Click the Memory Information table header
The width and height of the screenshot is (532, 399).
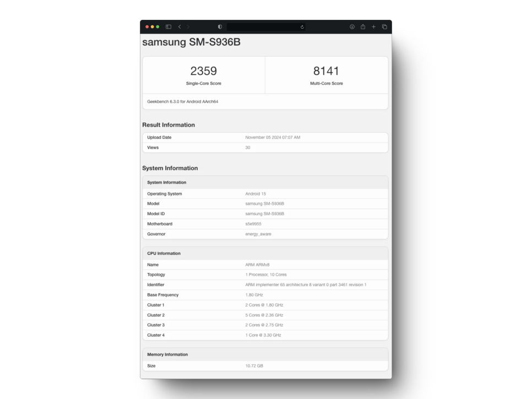265,354
